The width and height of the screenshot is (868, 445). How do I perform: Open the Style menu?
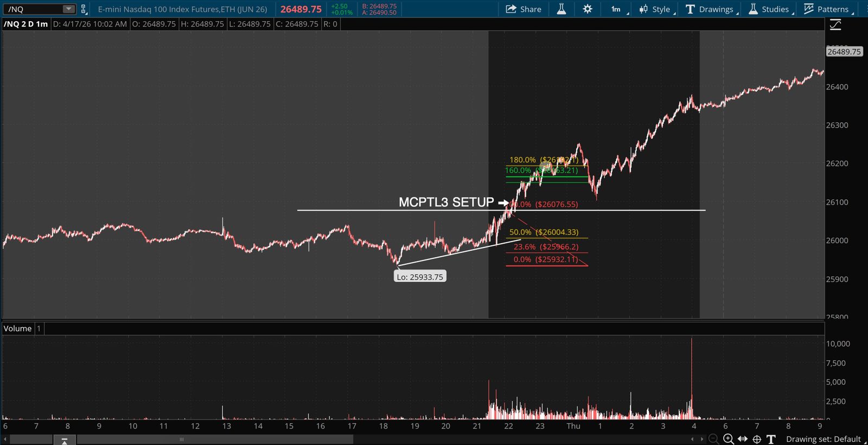pos(657,9)
